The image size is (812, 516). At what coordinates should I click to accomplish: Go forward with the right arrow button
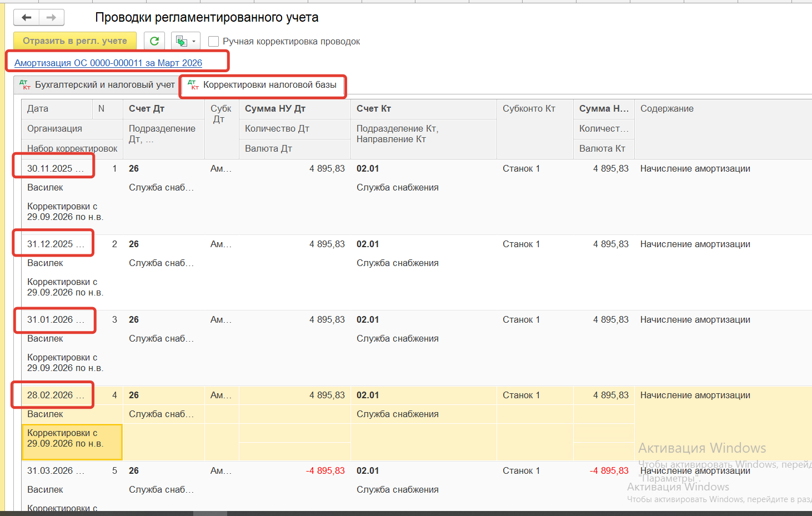52,18
